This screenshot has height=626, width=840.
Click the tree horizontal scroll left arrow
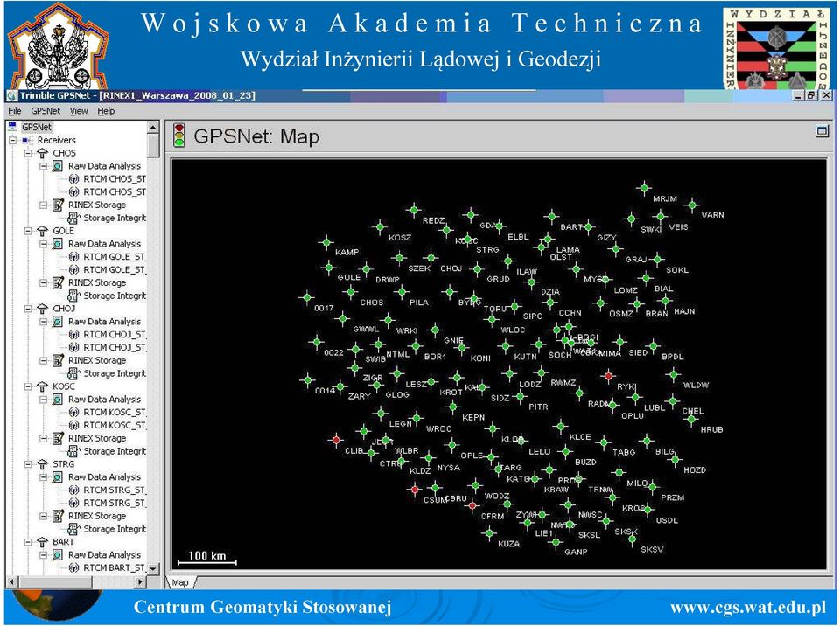coord(11,581)
